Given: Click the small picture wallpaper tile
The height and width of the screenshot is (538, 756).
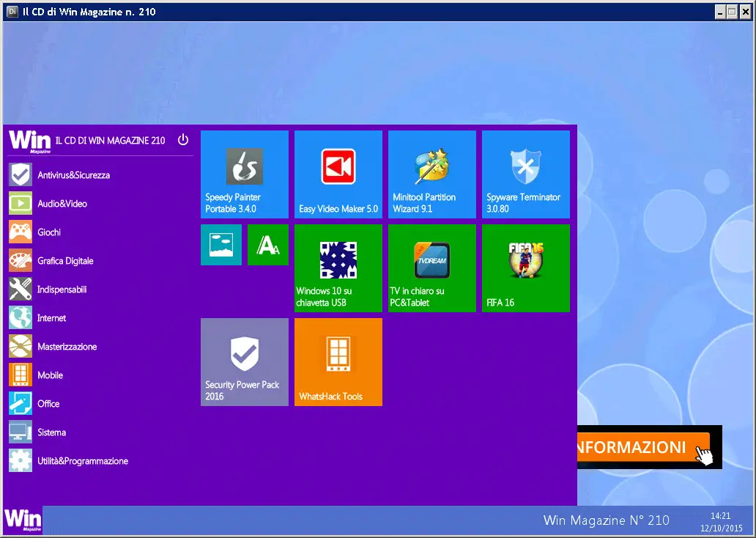Looking at the screenshot, I should (x=221, y=245).
